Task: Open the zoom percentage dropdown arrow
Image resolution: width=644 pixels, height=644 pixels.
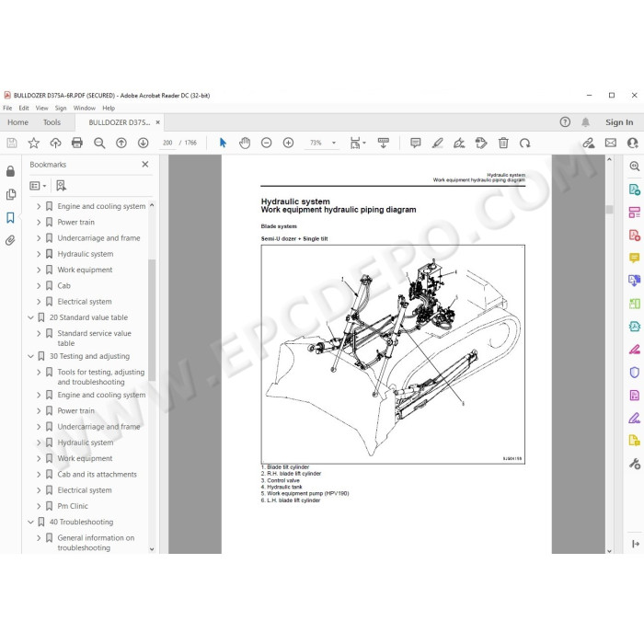Action: (x=334, y=143)
